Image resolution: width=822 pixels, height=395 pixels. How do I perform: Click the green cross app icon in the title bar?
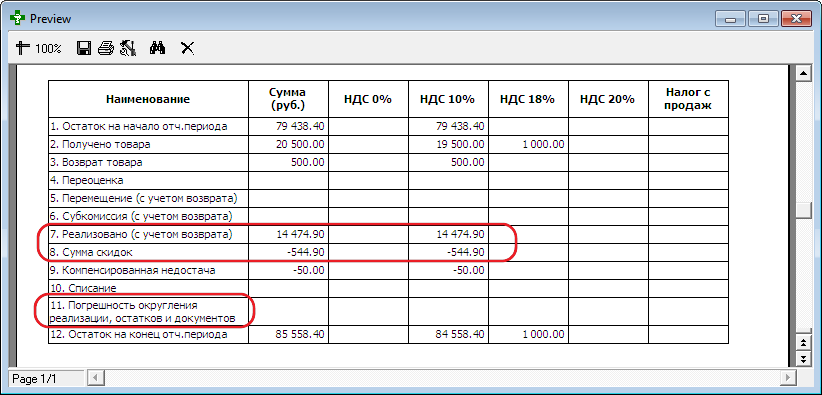click(18, 18)
